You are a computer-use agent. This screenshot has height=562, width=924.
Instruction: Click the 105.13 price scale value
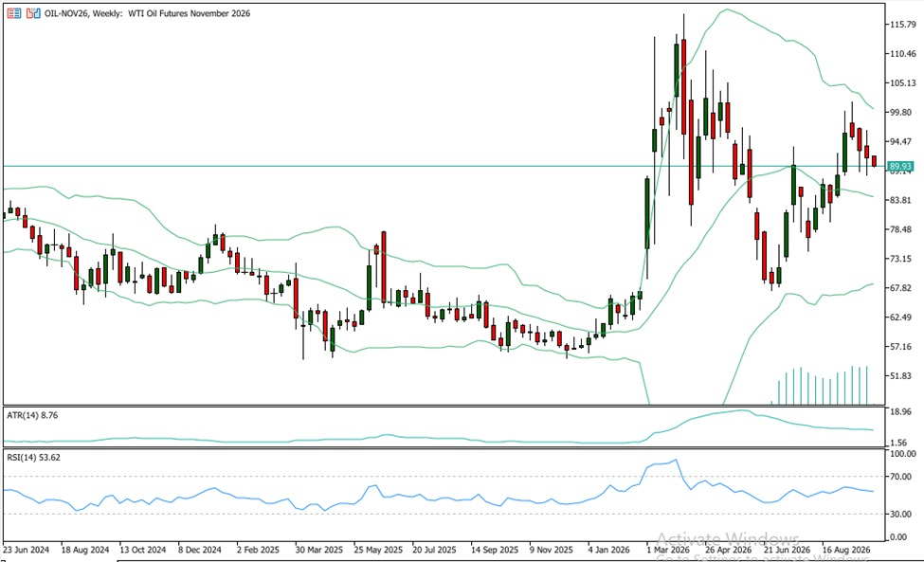[903, 83]
